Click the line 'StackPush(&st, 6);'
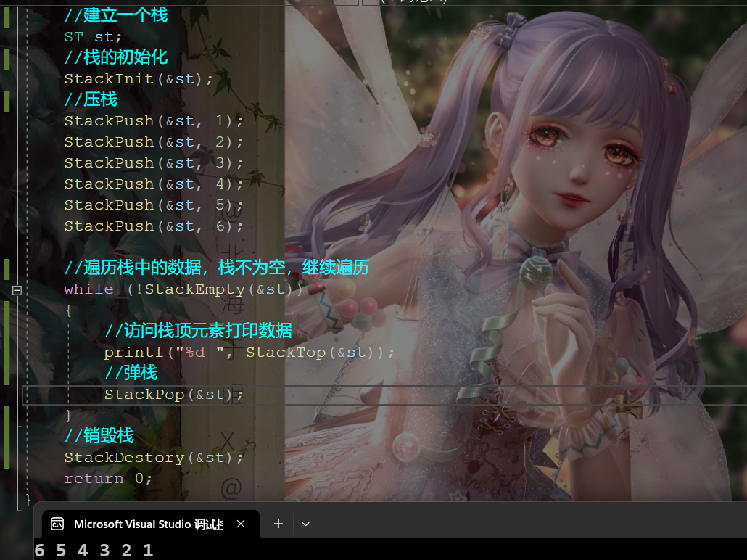Screen dimensions: 747x560 (x=154, y=226)
